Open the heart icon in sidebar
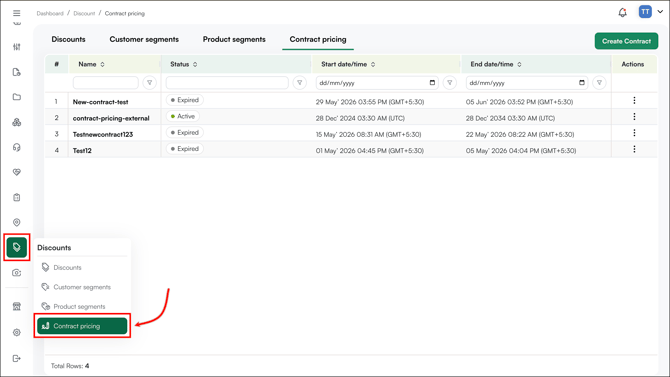The image size is (670, 377). (x=17, y=172)
